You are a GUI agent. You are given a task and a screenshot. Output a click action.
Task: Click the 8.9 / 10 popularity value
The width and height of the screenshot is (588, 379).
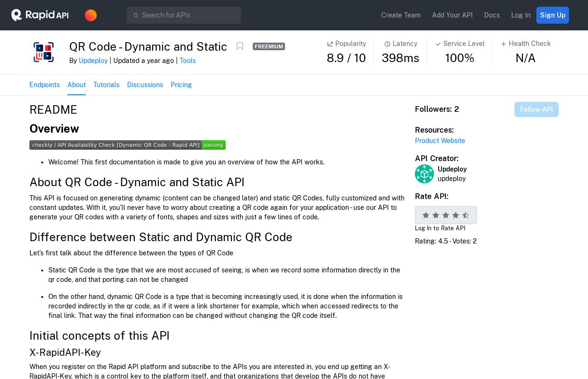[346, 58]
